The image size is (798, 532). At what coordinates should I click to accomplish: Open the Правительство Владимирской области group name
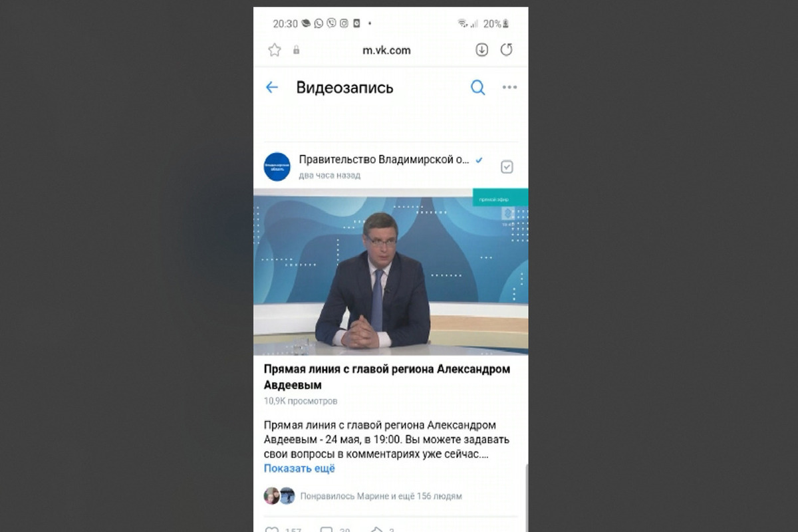click(384, 160)
